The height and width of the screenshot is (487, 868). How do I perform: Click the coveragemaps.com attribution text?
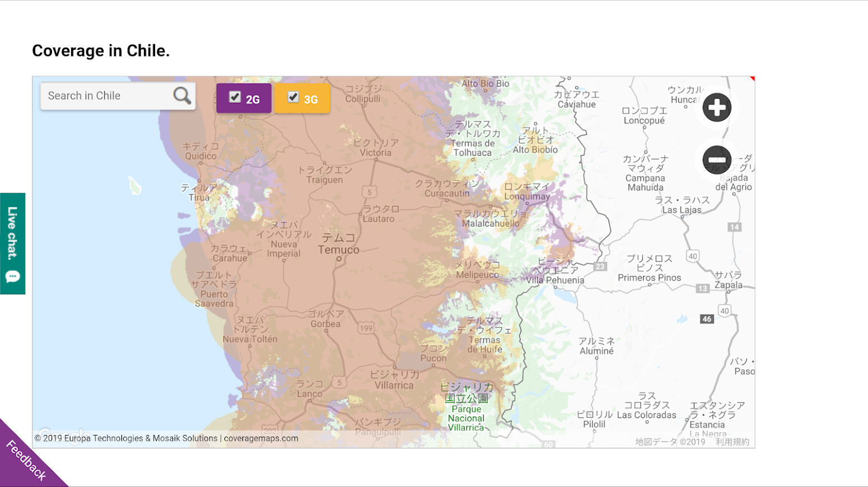pos(261,438)
